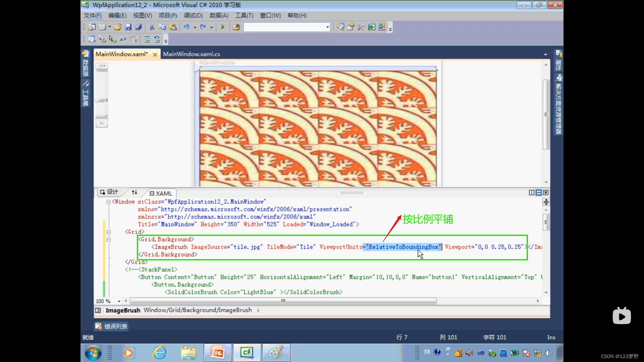
Task: Open the 项目(P) menu
Action: pyautogui.click(x=168, y=15)
